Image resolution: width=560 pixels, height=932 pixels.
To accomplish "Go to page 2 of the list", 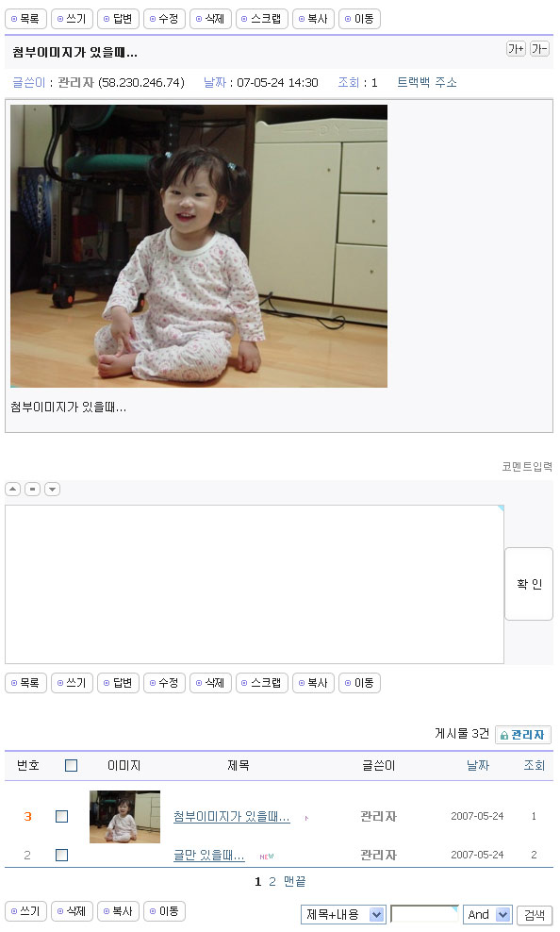I will point(272,881).
